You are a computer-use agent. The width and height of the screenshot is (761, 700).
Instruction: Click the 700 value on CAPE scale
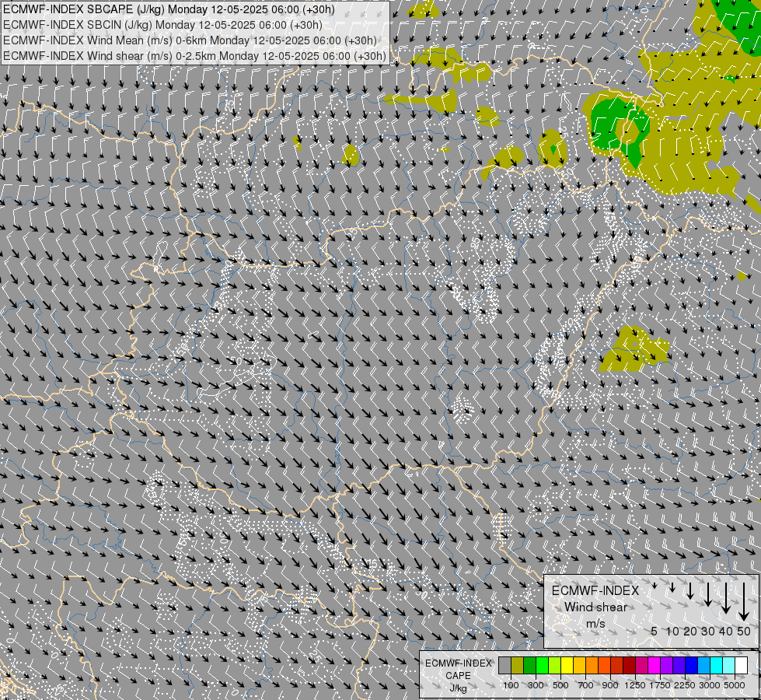(586, 685)
